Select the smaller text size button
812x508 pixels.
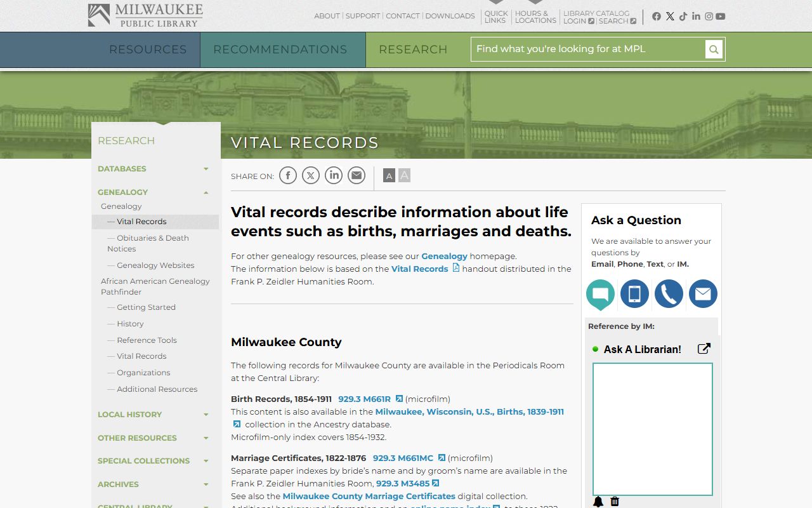point(390,175)
